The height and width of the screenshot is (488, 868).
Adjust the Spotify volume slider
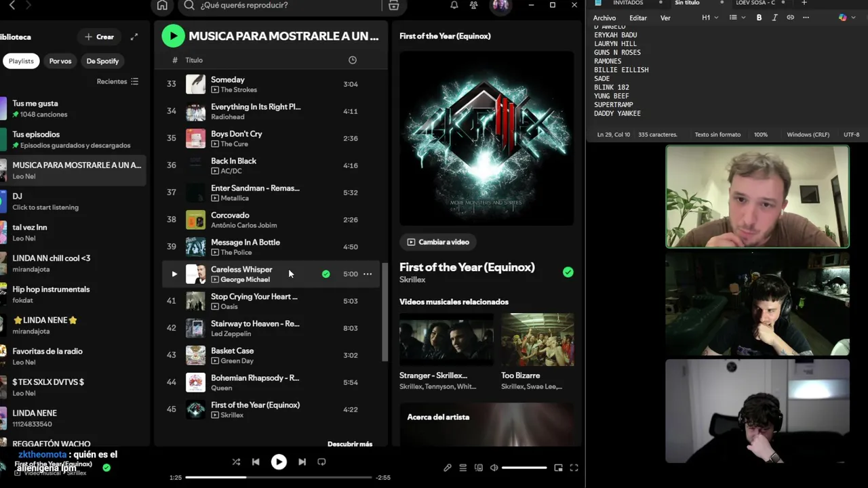point(524,468)
